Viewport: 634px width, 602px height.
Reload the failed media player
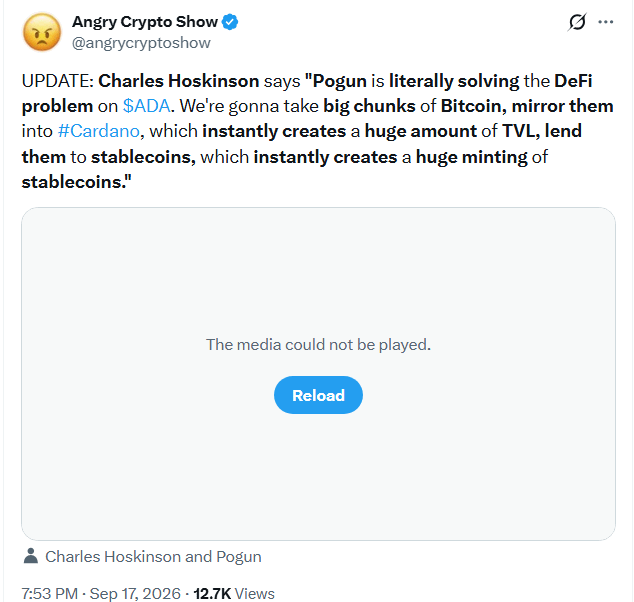click(x=318, y=395)
